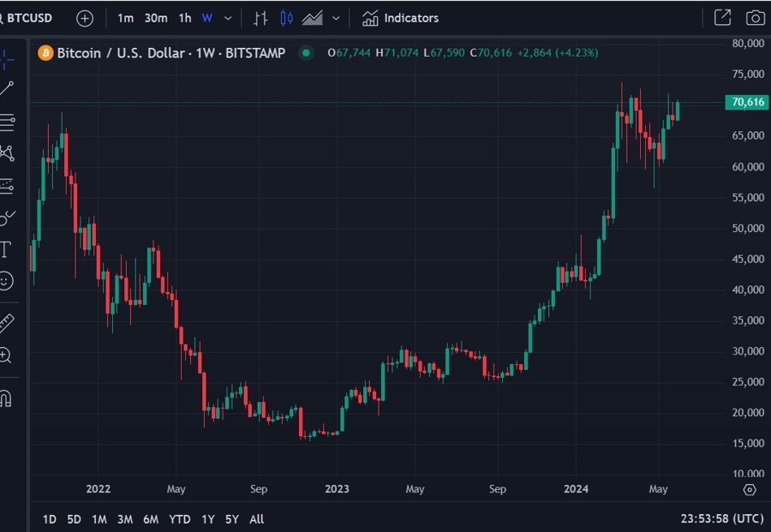Select the candlestick chart style icon
This screenshot has height=532, width=771.
click(x=286, y=18)
